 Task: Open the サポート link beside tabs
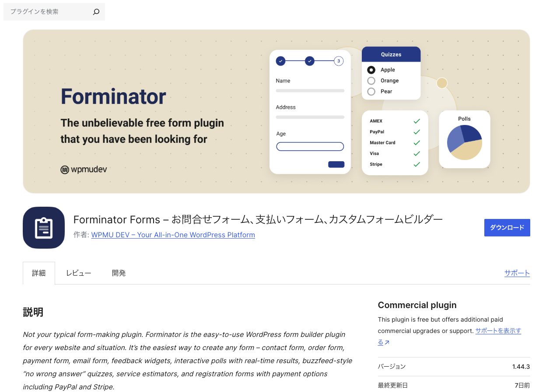[x=517, y=273]
